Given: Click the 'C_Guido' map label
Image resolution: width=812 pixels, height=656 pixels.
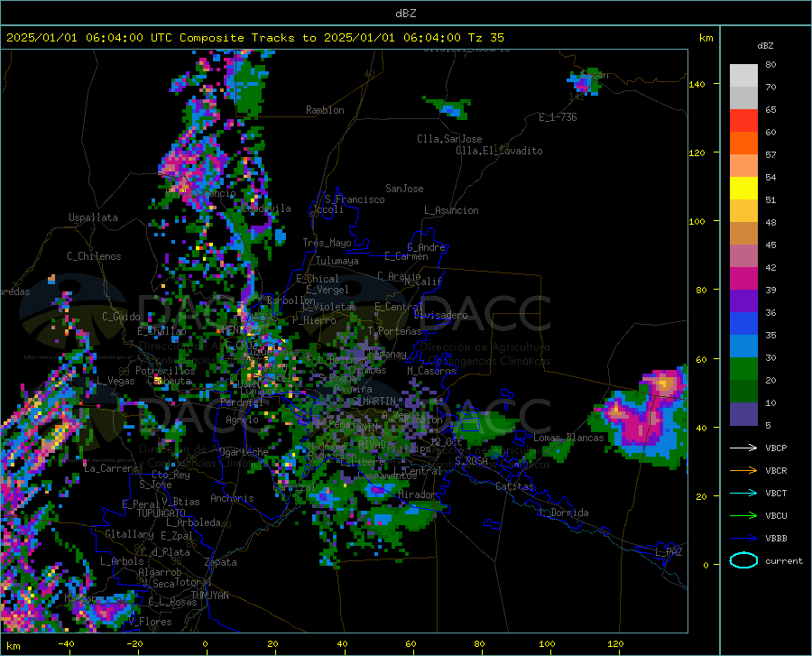Looking at the screenshot, I should [121, 317].
